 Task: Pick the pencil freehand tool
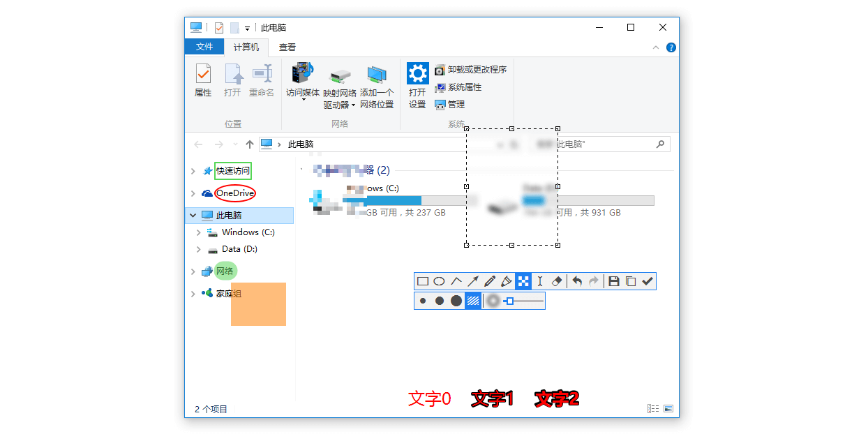tap(490, 281)
